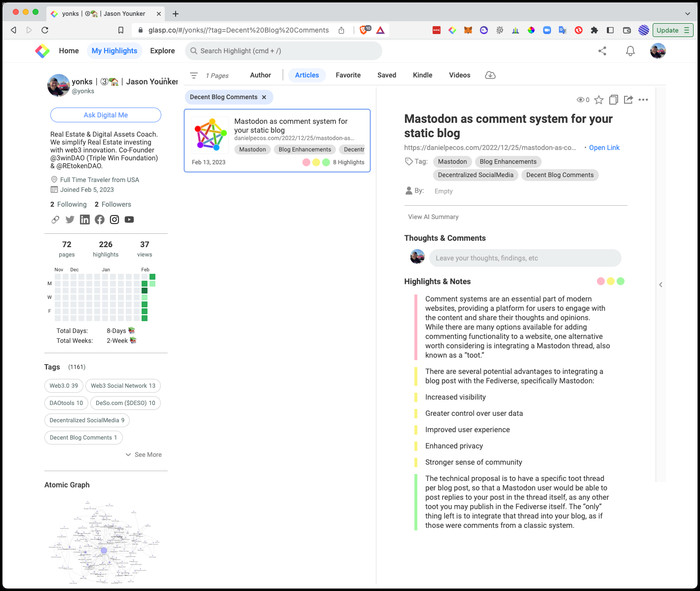Image resolution: width=700 pixels, height=591 pixels.
Task: Click the notifications bell icon
Action: pos(630,51)
